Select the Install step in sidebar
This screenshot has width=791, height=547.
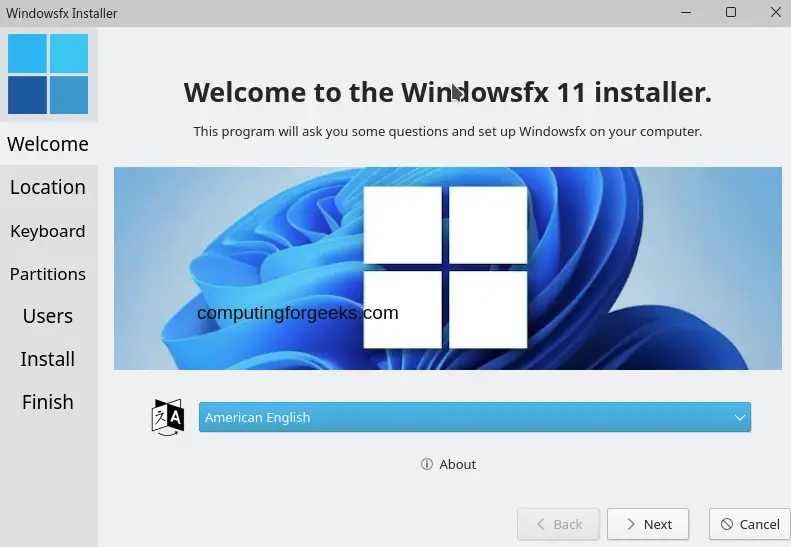(48, 359)
